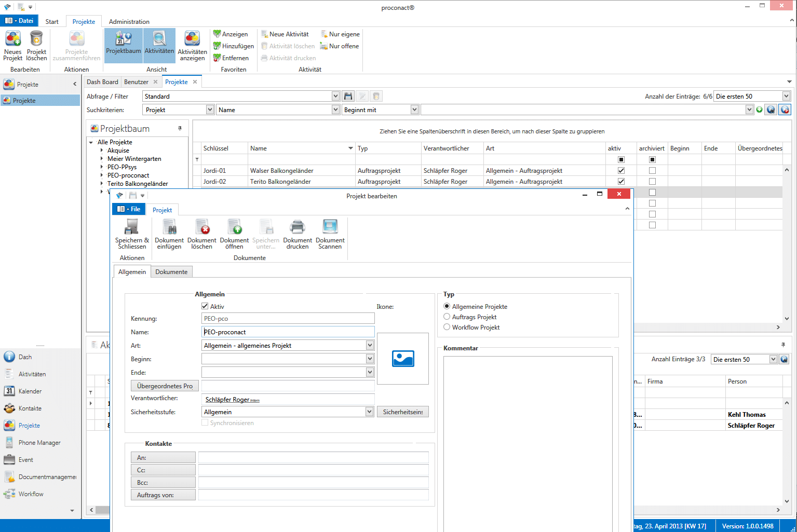Save the query with the disk icon
This screenshot has height=532, width=797.
pos(348,96)
